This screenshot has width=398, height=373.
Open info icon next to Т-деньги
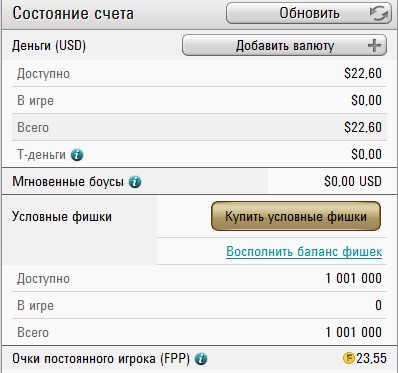[x=77, y=155]
